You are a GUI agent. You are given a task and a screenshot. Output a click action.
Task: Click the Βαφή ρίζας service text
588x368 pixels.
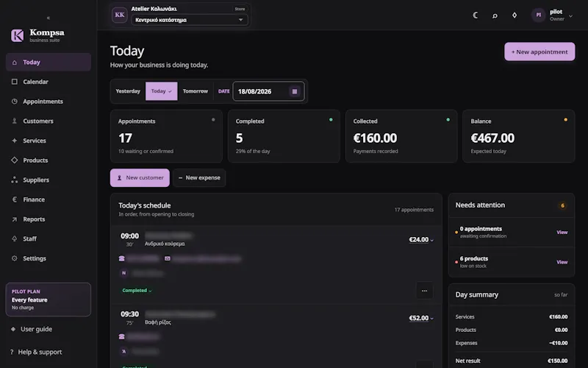click(x=158, y=322)
